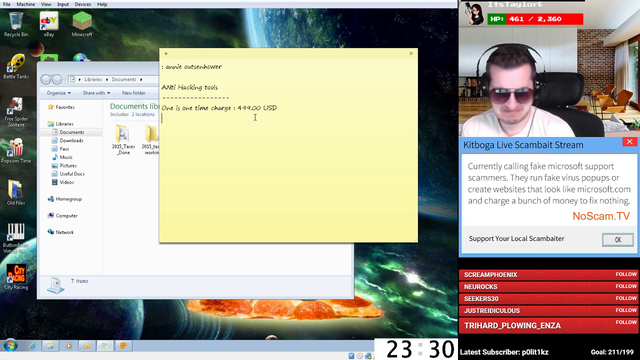Click the New folder button
This screenshot has height=360, width=640.
click(x=134, y=93)
